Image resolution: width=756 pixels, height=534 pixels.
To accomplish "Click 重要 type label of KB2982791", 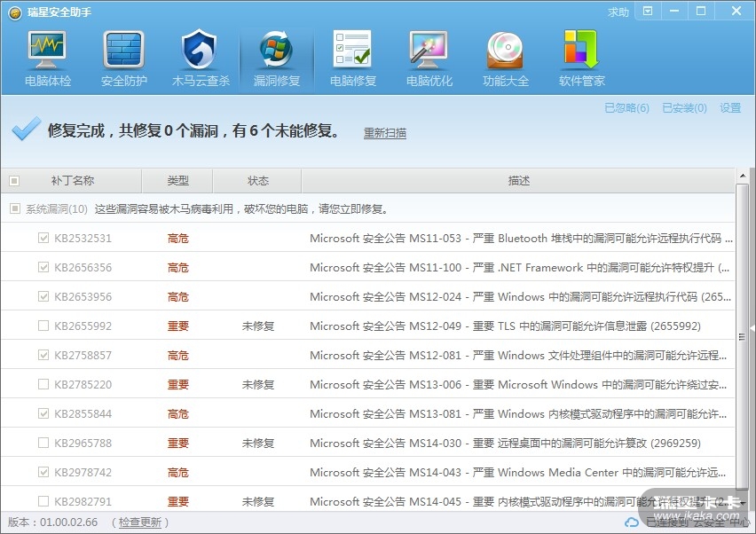I will point(178,502).
